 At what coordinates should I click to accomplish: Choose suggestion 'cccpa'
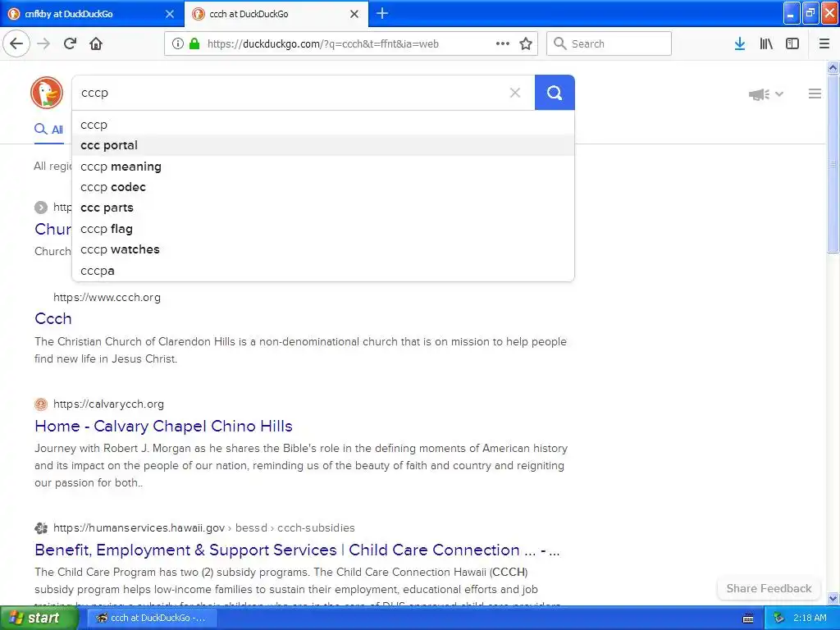[x=323, y=271]
